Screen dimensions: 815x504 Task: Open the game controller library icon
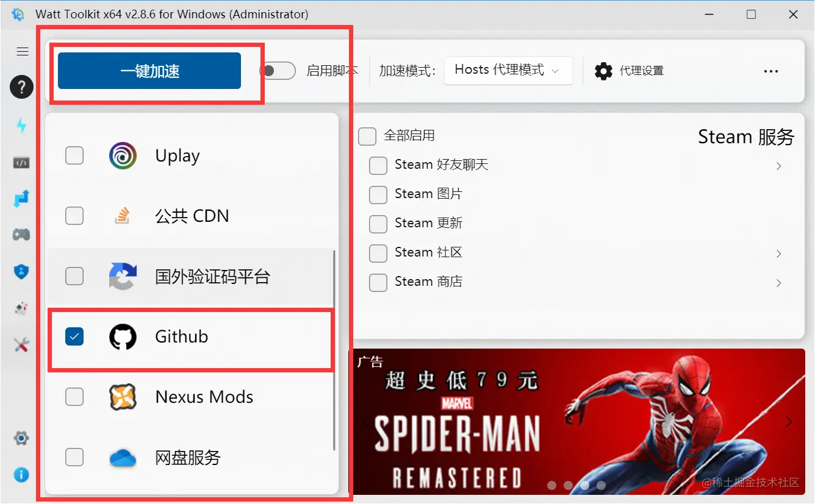(x=21, y=235)
